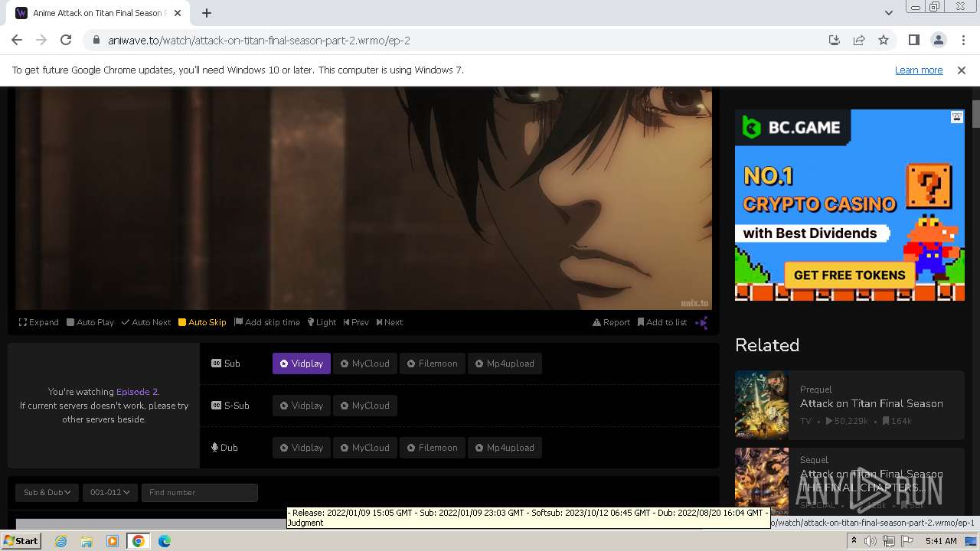Open File Explorer from taskbar
The width and height of the screenshot is (980, 551).
pyautogui.click(x=87, y=541)
